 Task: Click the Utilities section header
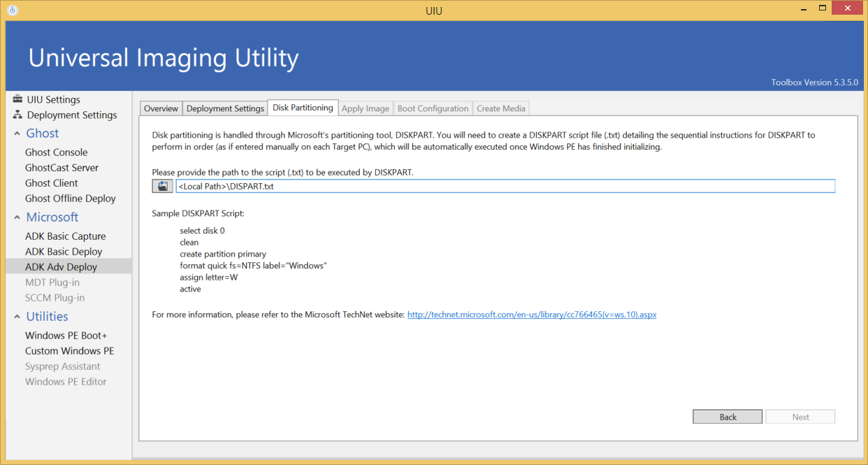[x=48, y=317]
